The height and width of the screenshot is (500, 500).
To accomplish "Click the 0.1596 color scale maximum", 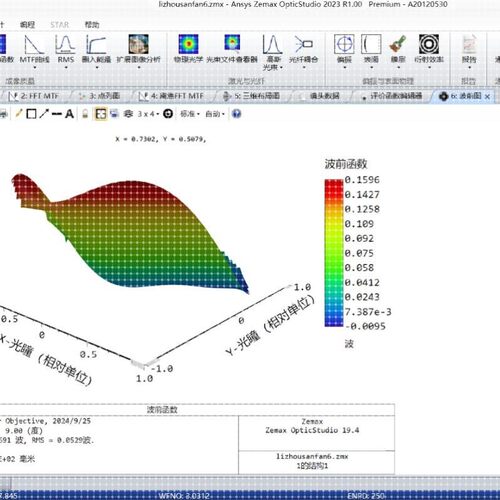I will pyautogui.click(x=362, y=180).
